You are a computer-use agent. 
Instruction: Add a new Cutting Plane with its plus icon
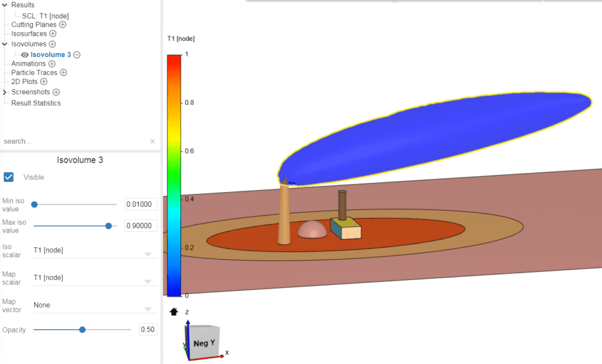62,25
